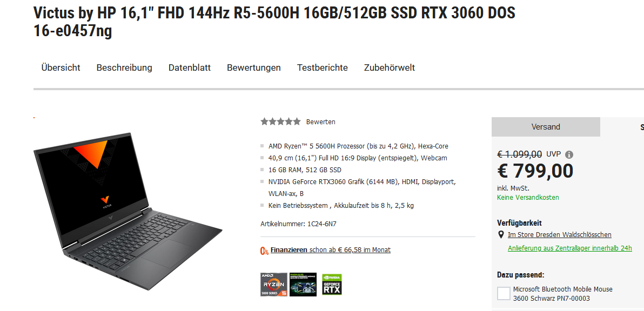Open the Datenblatt tab
The width and height of the screenshot is (644, 311).
(x=190, y=67)
